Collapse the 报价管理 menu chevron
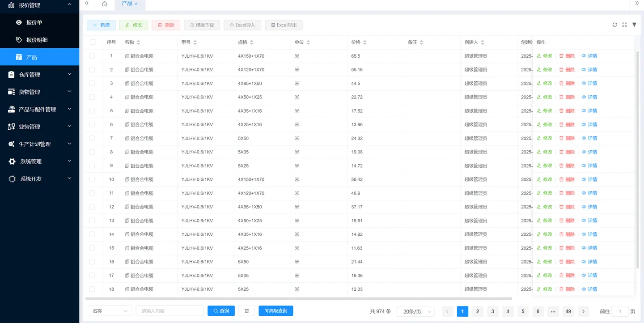Viewport: 644px width, 323px height. (x=69, y=4)
